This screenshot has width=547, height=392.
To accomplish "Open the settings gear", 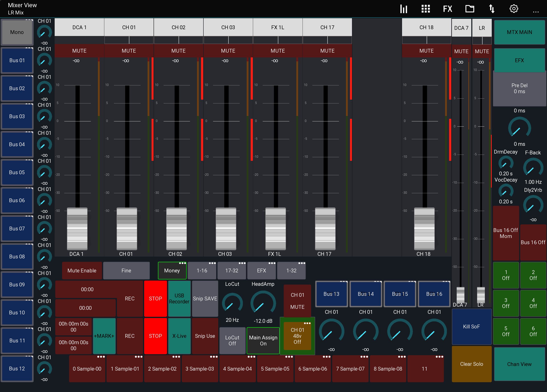I will point(514,9).
